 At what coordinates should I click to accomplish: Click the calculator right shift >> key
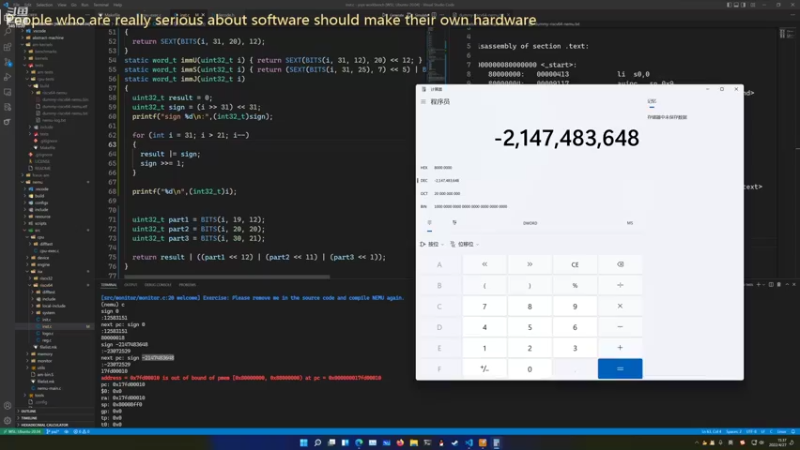(530, 264)
